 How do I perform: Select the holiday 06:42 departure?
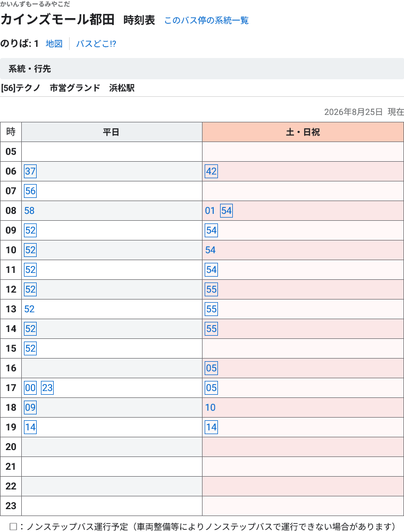[211, 171]
